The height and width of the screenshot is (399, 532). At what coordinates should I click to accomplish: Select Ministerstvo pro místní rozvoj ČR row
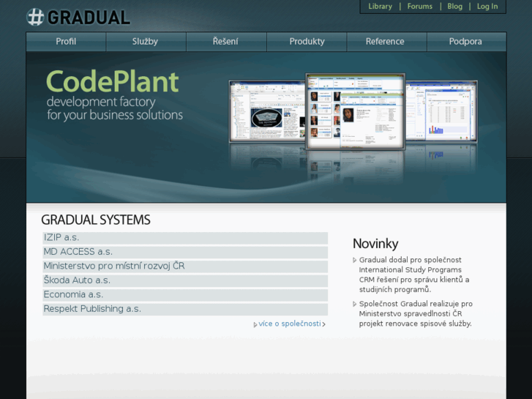click(x=185, y=266)
